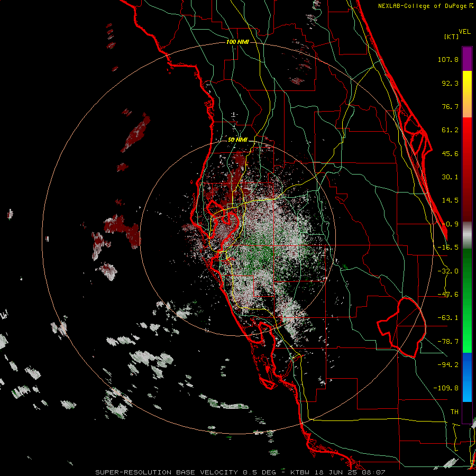Click the 100 NMI range ring label

(x=237, y=42)
